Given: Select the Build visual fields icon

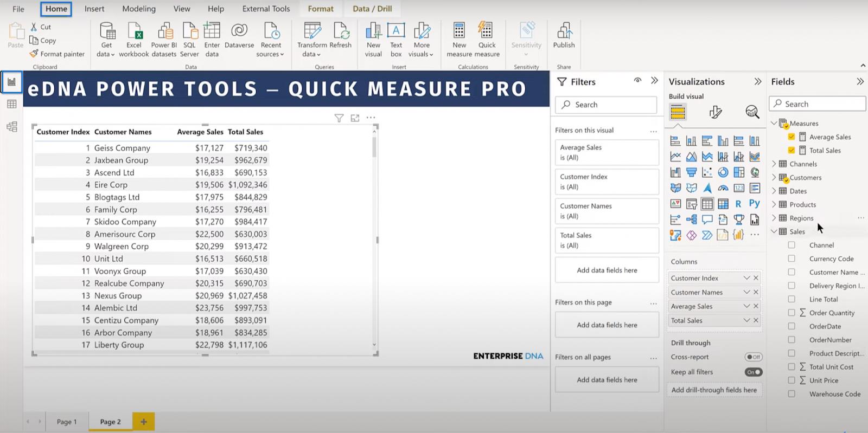Looking at the screenshot, I should (x=678, y=112).
